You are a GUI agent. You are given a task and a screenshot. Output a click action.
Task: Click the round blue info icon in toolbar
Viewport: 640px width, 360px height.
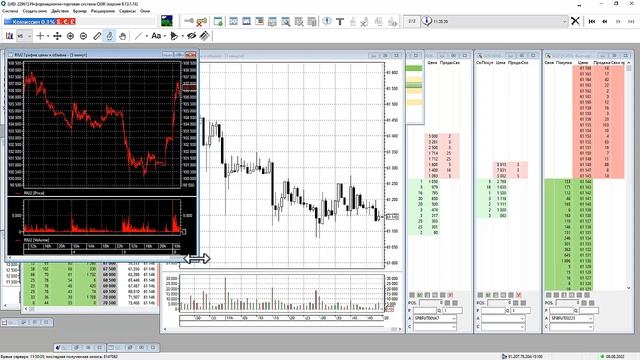click(x=327, y=21)
